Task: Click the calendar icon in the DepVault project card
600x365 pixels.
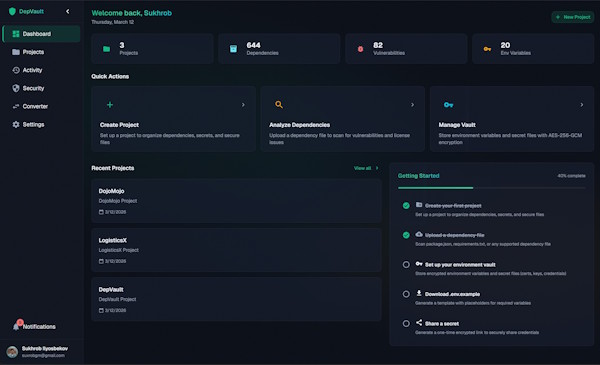Action: point(101,310)
